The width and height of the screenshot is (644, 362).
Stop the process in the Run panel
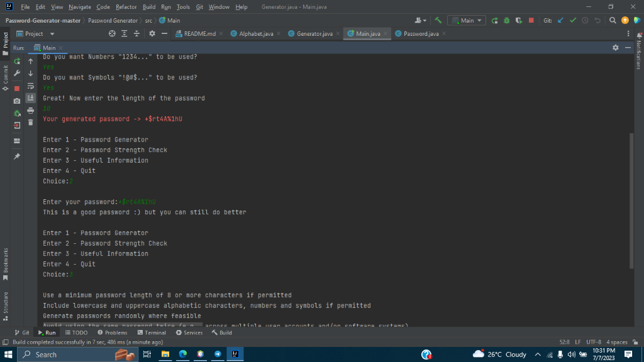tap(17, 88)
